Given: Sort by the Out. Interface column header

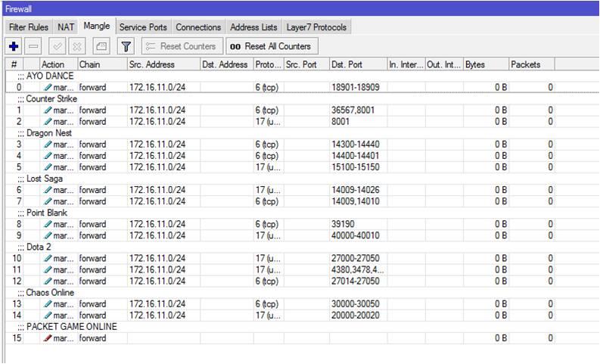Looking at the screenshot, I should pyautogui.click(x=444, y=64).
